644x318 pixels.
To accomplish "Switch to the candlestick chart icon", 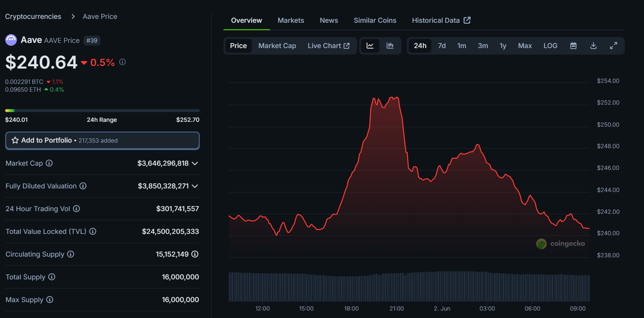I will point(390,46).
